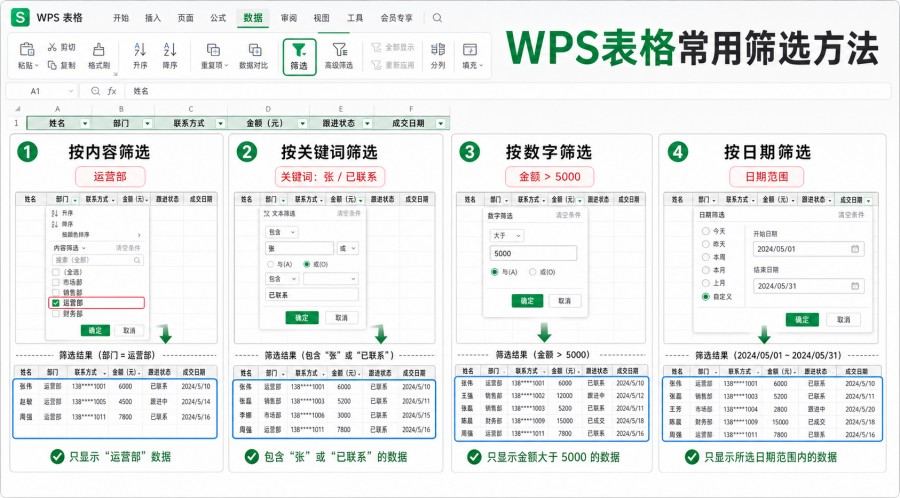Click 清空条件 in the 日期筛选 dialog

pyautogui.click(x=851, y=215)
